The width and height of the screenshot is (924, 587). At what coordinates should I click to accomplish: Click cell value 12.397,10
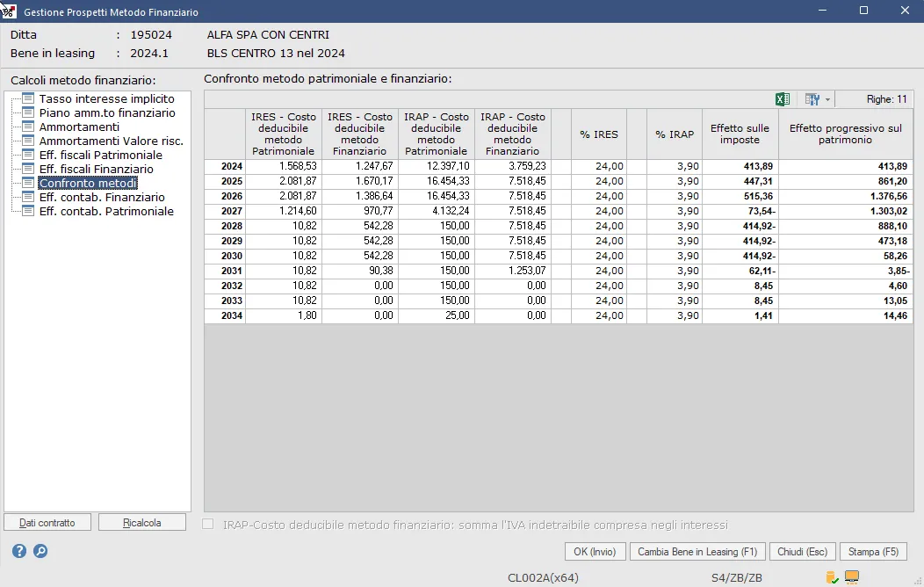pos(437,166)
